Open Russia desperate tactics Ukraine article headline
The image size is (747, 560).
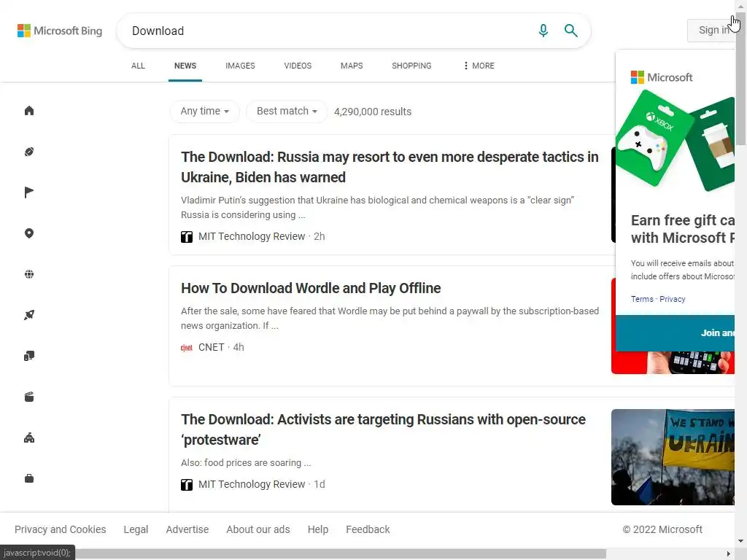click(x=390, y=167)
